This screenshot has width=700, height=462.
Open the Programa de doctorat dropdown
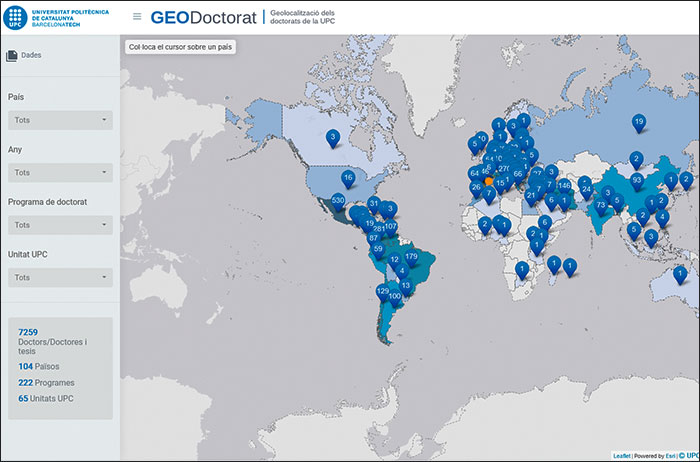pos(60,225)
